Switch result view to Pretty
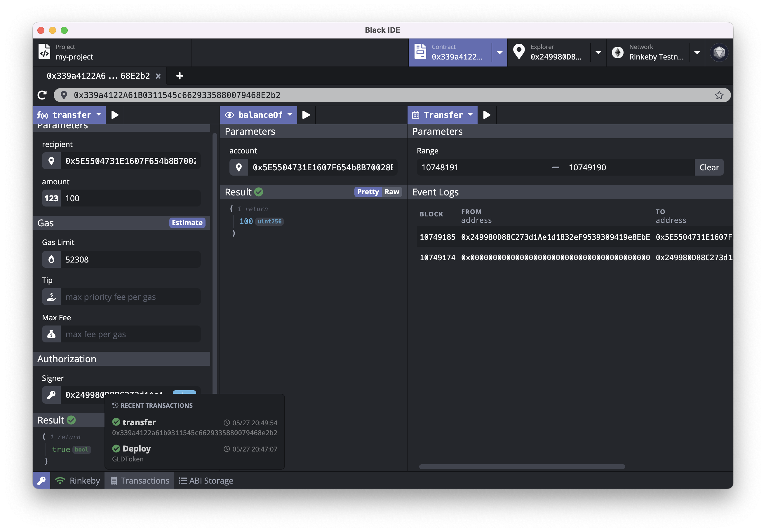Screen dimensions: 766x532 click(368, 192)
